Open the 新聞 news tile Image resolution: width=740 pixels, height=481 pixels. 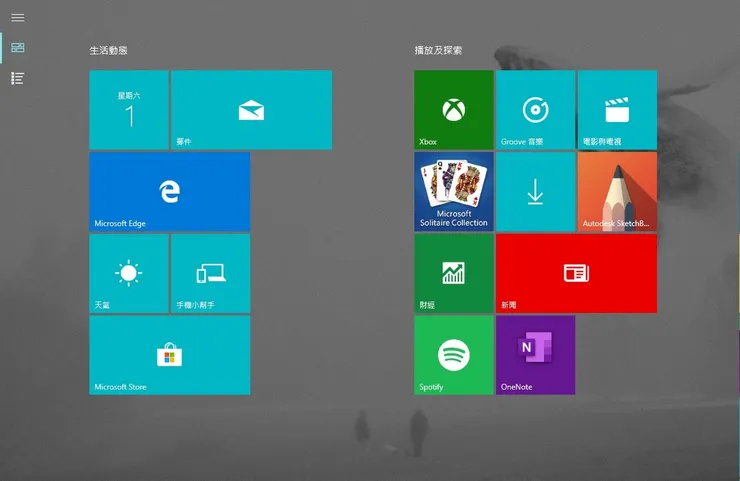[x=577, y=273]
